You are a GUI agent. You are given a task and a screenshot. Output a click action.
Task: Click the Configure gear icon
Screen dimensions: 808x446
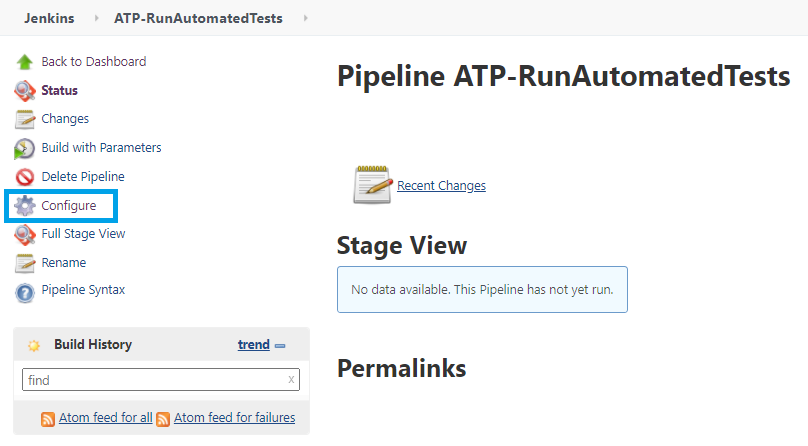click(24, 206)
